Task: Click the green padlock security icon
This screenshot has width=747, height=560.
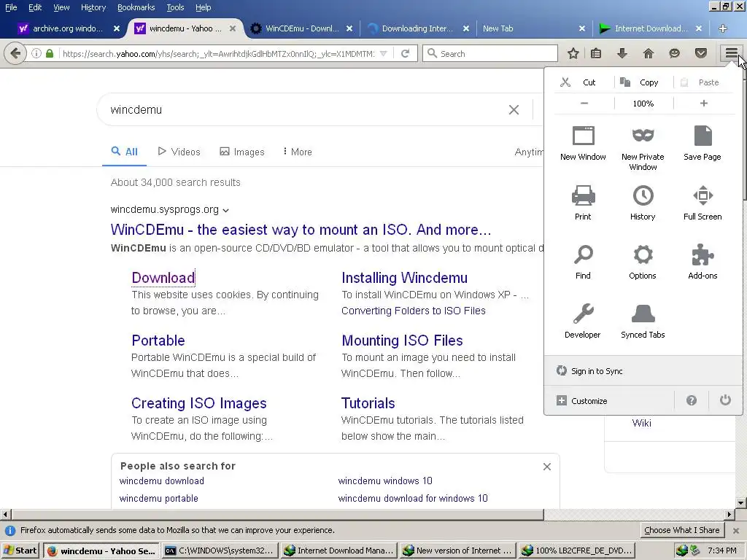Action: (50, 53)
